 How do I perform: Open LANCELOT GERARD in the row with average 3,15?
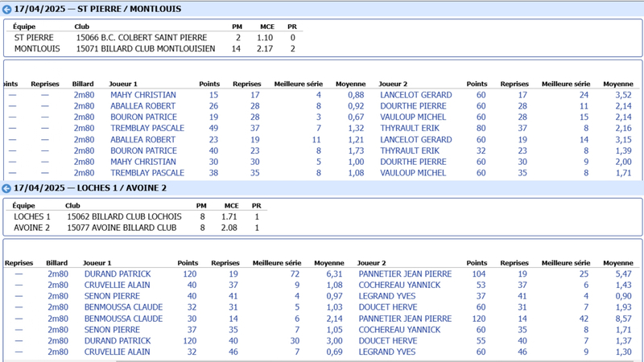click(415, 139)
